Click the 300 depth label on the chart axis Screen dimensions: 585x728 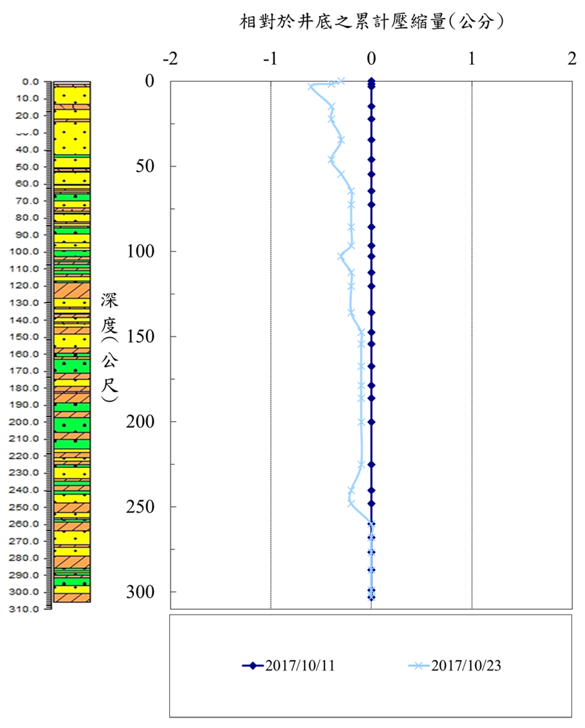point(140,592)
